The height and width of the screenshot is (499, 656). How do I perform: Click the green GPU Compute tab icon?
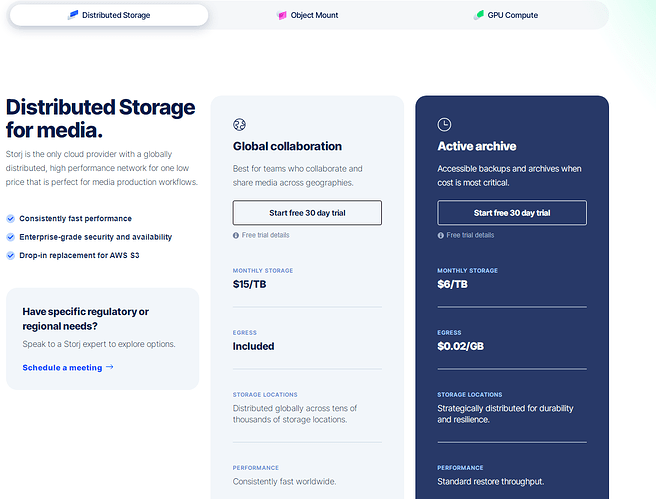pos(479,15)
